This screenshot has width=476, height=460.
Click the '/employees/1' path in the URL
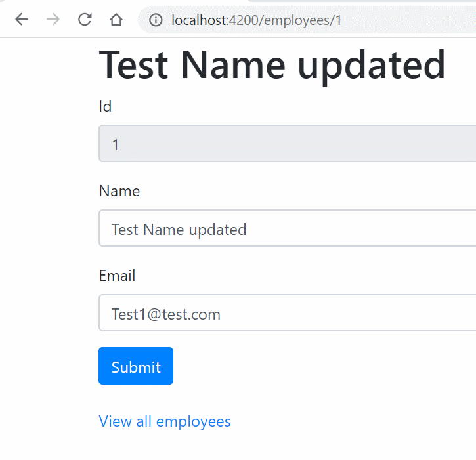pyautogui.click(x=301, y=20)
